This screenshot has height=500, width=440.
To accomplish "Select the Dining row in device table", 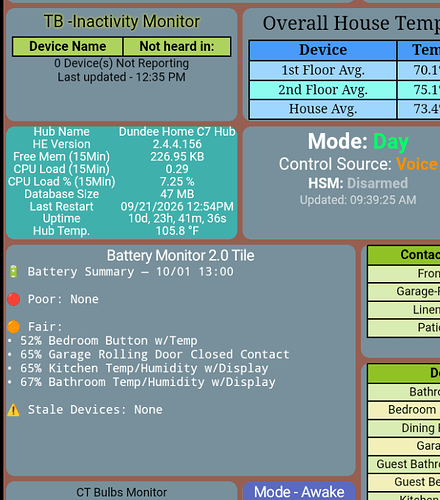I will point(404,428).
